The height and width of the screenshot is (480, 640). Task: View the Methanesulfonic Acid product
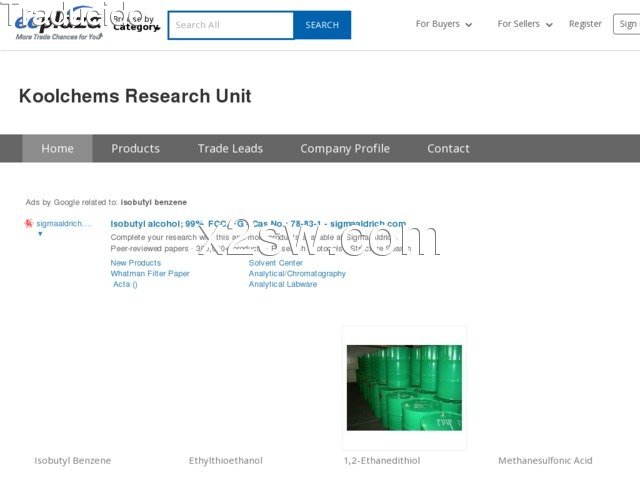click(x=545, y=461)
